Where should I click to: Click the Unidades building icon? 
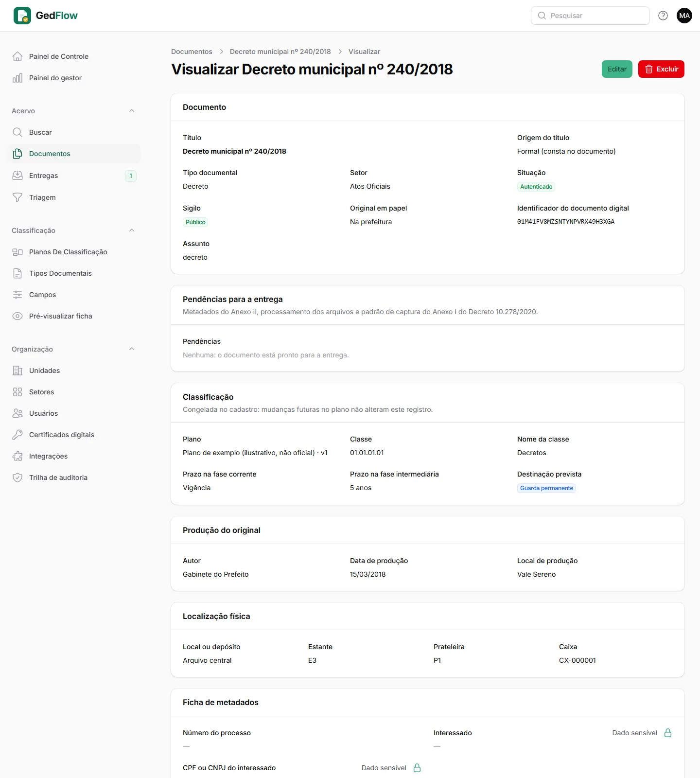(17, 371)
